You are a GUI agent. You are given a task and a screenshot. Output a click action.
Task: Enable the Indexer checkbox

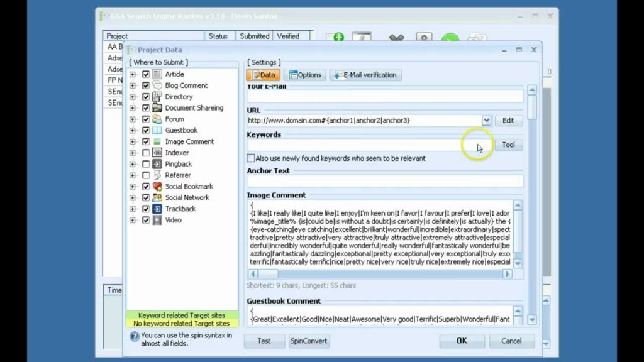point(146,153)
